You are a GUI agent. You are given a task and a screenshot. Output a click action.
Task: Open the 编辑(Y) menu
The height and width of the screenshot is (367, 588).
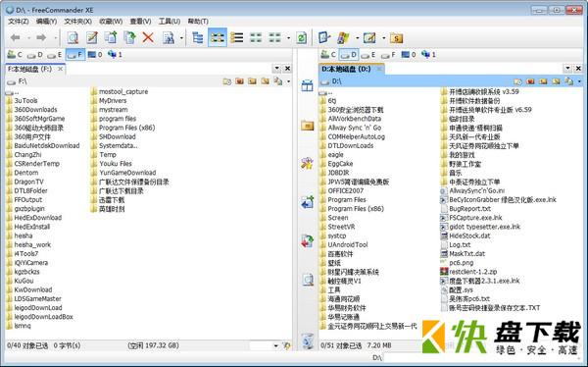[46, 22]
